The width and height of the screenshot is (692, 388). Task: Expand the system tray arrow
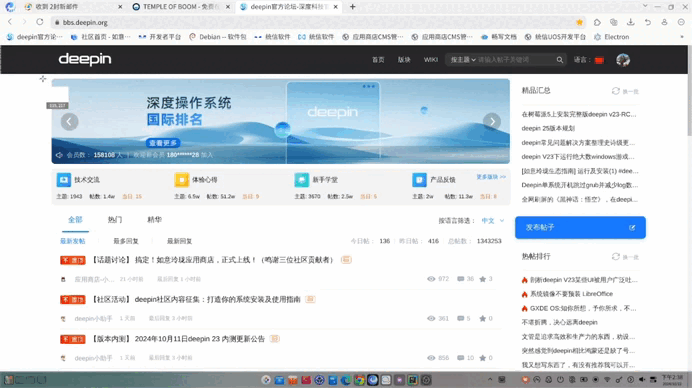[x=490, y=380]
